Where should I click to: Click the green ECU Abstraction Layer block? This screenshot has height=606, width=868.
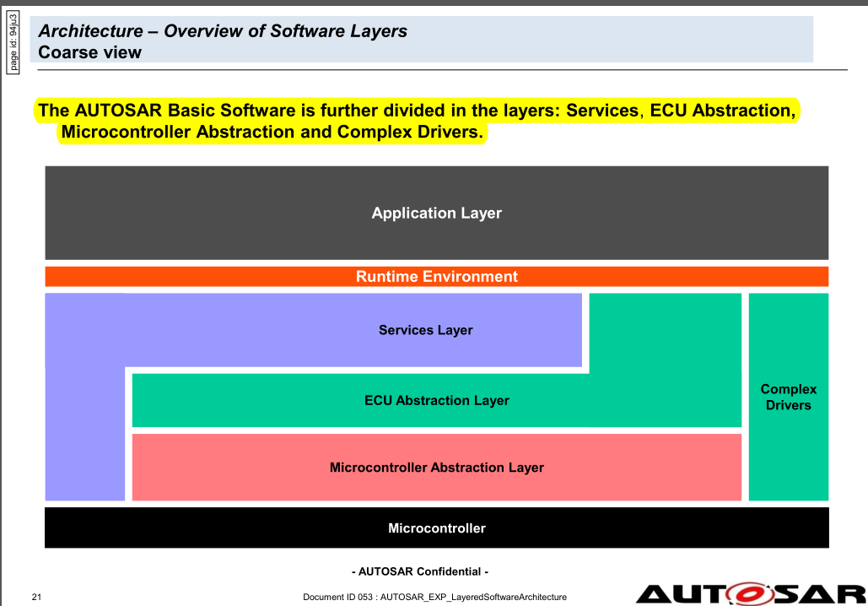pos(436,400)
